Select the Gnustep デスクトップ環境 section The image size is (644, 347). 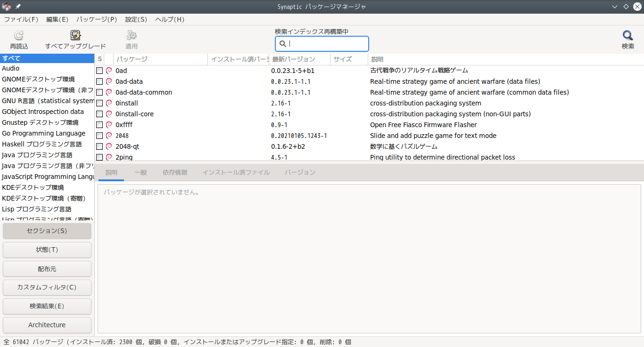pyautogui.click(x=47, y=123)
